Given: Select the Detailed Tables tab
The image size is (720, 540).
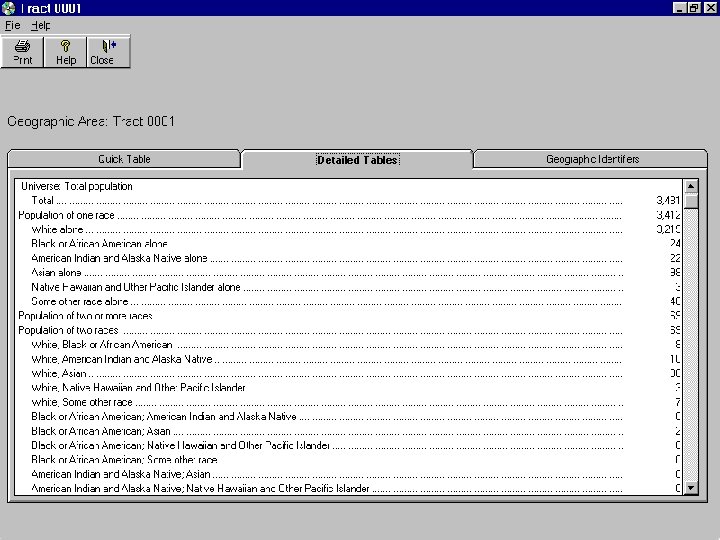Looking at the screenshot, I should (357, 159).
